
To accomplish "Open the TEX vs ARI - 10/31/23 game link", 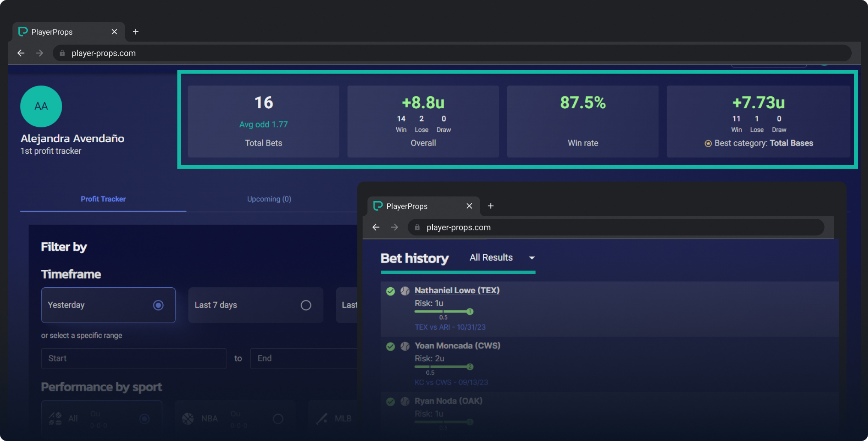I will click(x=450, y=327).
